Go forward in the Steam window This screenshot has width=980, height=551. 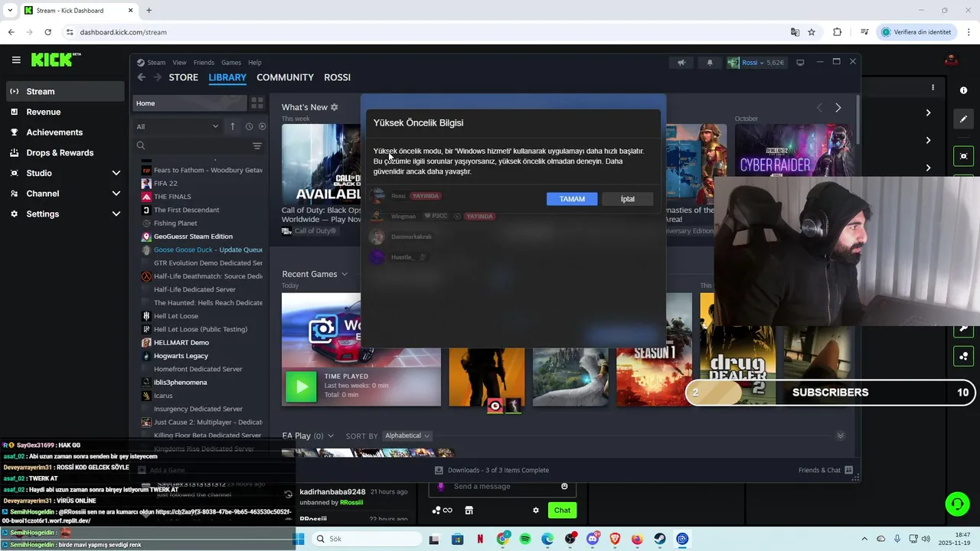[x=158, y=77]
